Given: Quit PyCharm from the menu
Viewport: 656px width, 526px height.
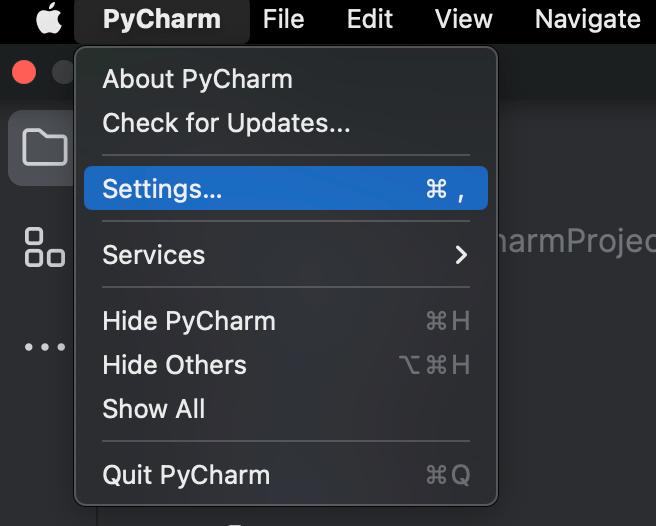Looking at the screenshot, I should point(186,475).
